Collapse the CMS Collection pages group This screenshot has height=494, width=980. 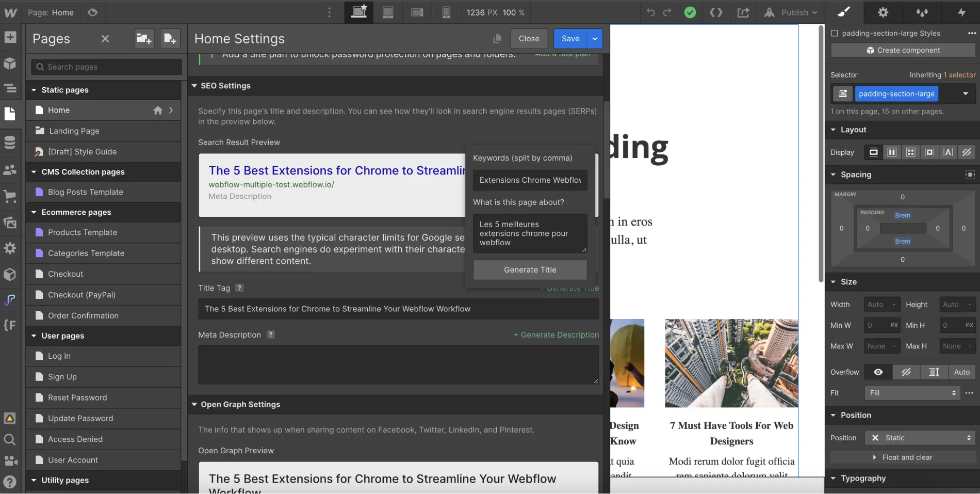click(x=34, y=172)
